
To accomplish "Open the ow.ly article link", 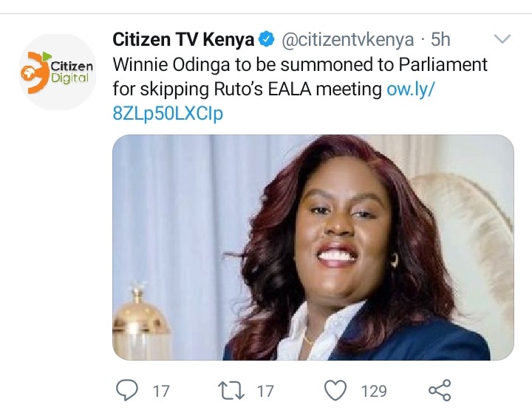I will [411, 89].
